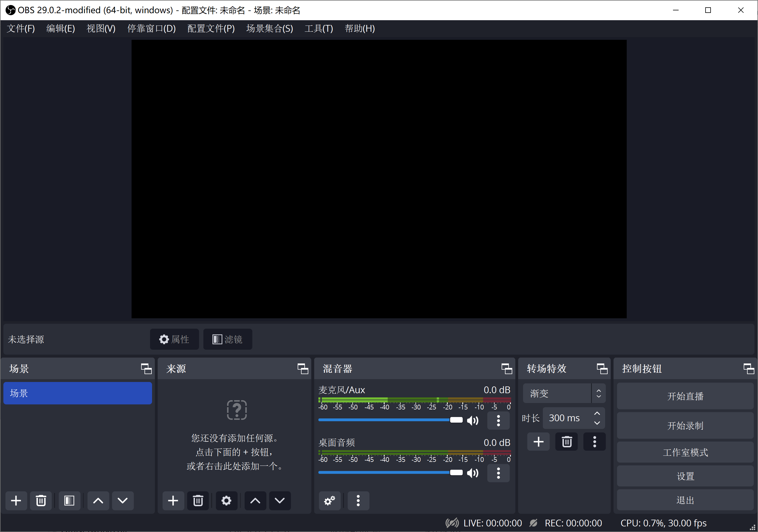Mute the 麦克风/Aux audio source

473,420
